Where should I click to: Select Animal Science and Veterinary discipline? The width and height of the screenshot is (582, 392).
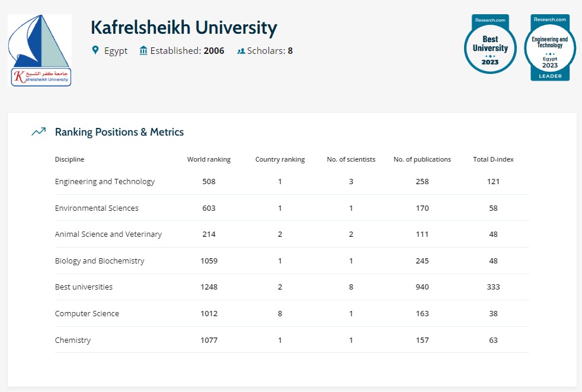point(108,234)
